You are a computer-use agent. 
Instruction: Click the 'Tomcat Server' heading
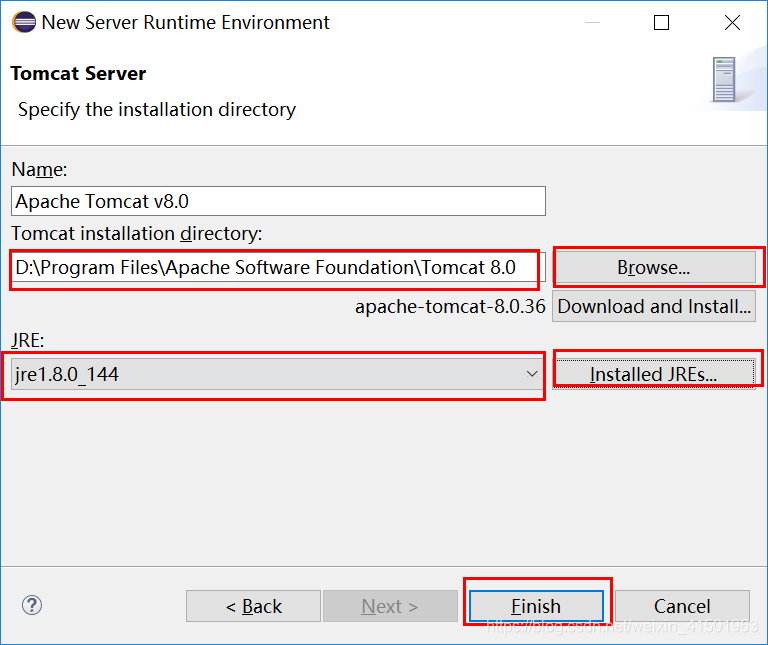point(78,73)
